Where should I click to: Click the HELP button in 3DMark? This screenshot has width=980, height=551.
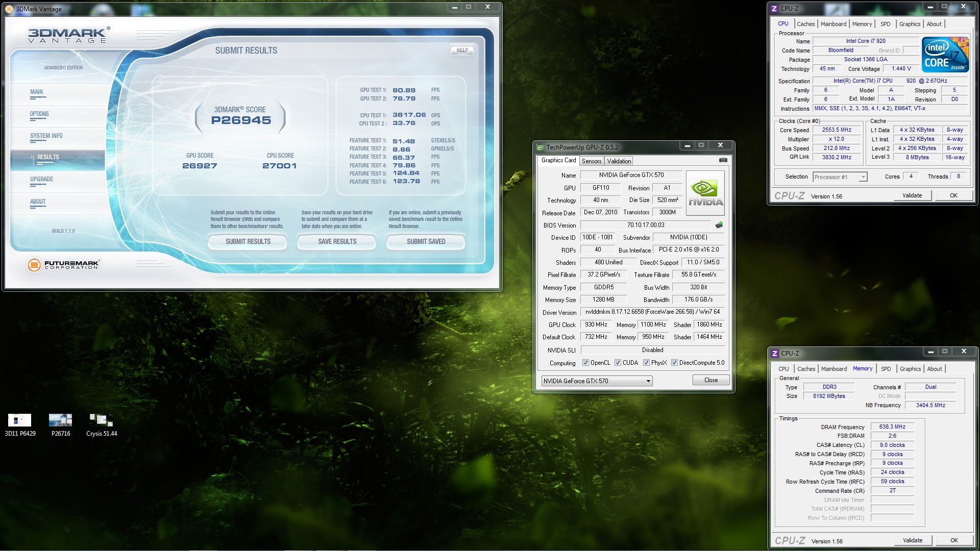[x=462, y=50]
